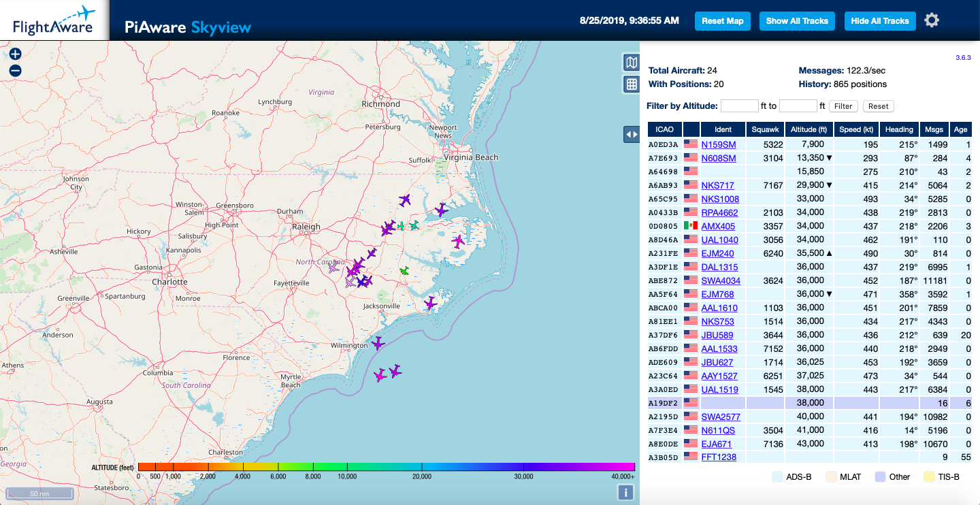Open FFT1238 flight link
Viewport: 980px width, 505px height.
tap(719, 457)
